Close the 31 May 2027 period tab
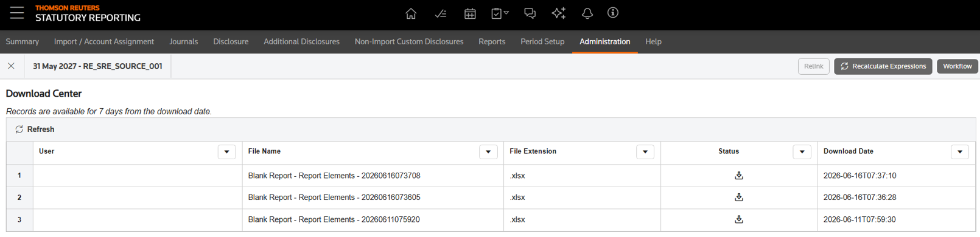The height and width of the screenshot is (237, 980). tap(11, 66)
